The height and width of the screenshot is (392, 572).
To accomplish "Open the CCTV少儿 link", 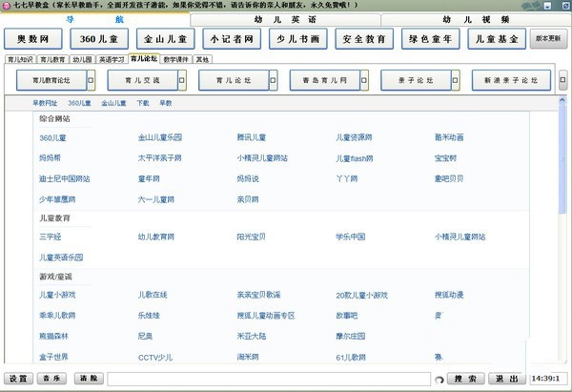I will (x=155, y=358).
